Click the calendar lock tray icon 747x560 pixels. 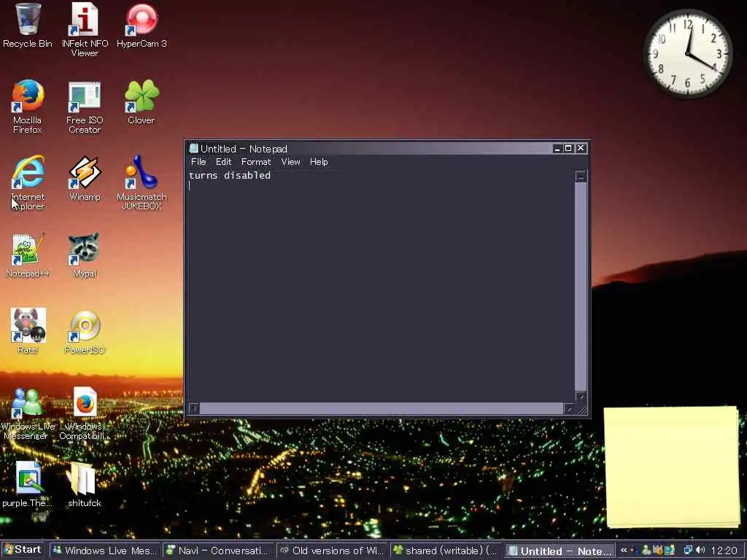pyautogui.click(x=657, y=551)
